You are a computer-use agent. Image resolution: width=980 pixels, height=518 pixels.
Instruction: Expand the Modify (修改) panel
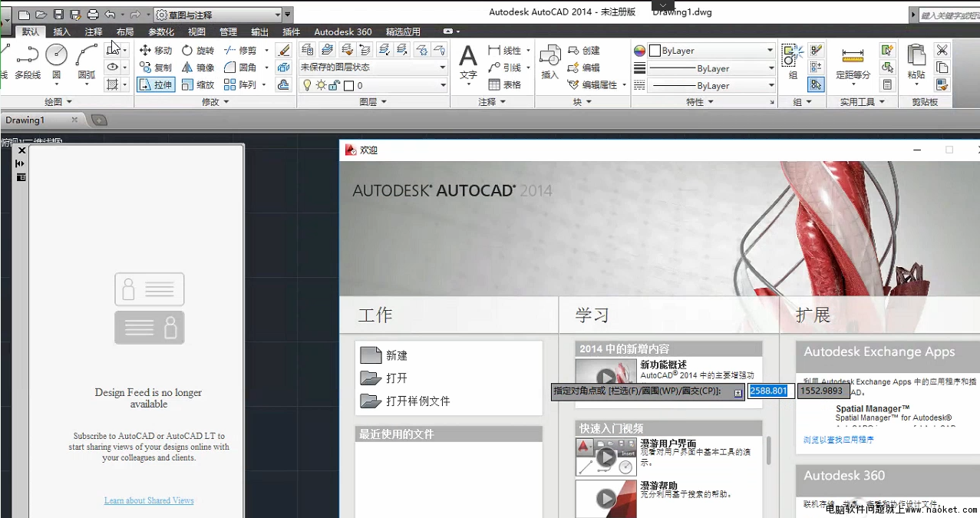pos(215,101)
